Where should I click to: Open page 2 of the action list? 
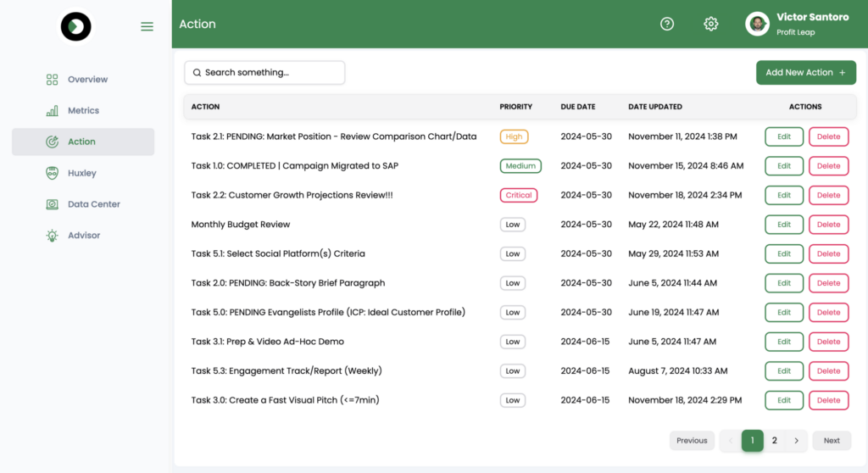pos(775,441)
